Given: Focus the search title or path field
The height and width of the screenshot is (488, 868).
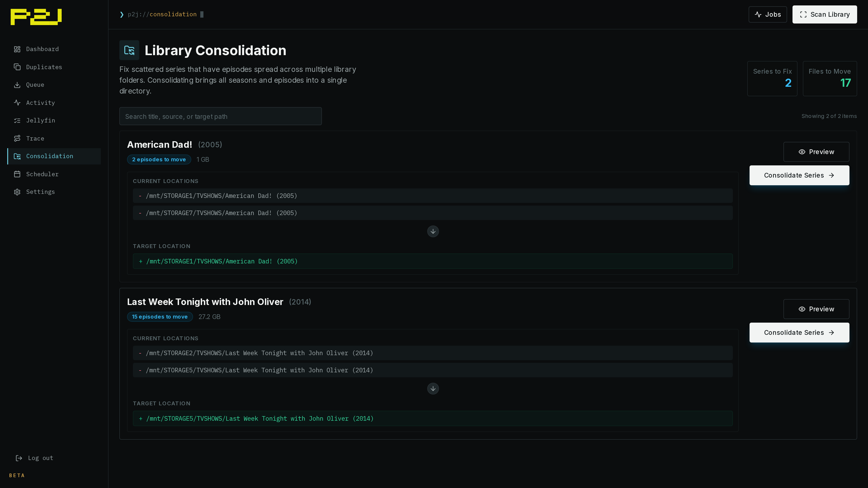Looking at the screenshot, I should coord(220,117).
